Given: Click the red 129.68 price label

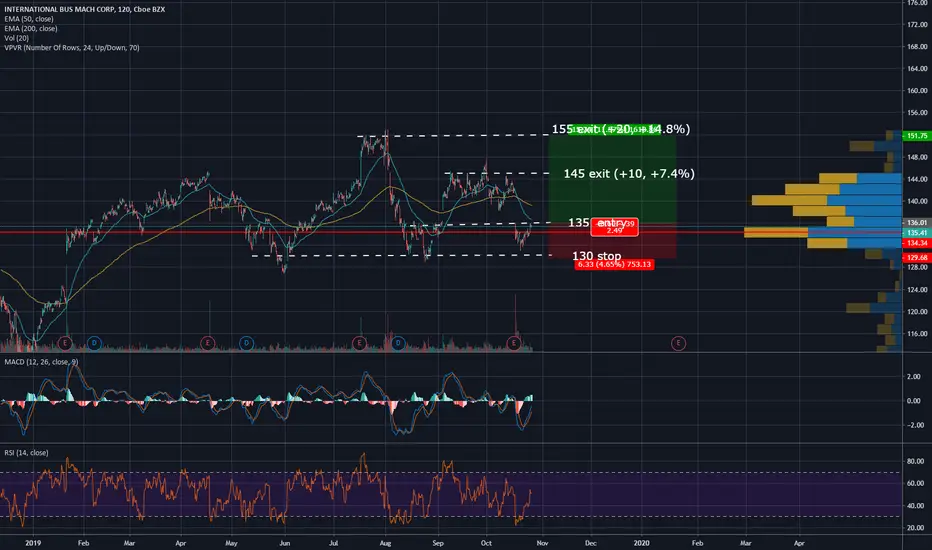Looking at the screenshot, I should coord(917,257).
